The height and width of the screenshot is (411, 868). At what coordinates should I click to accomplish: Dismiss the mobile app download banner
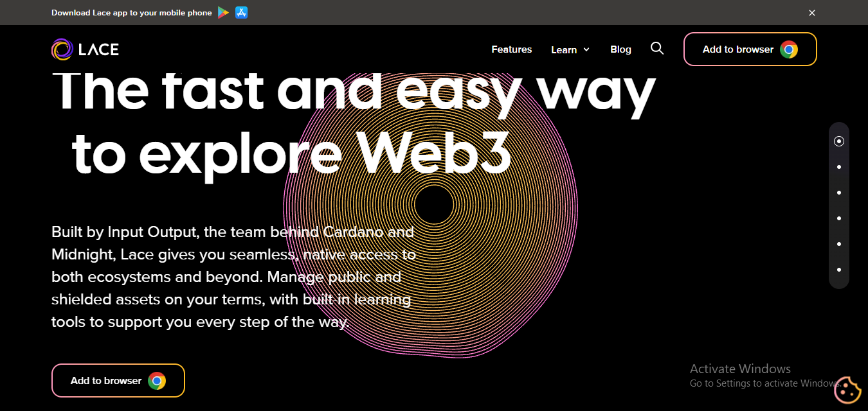812,13
